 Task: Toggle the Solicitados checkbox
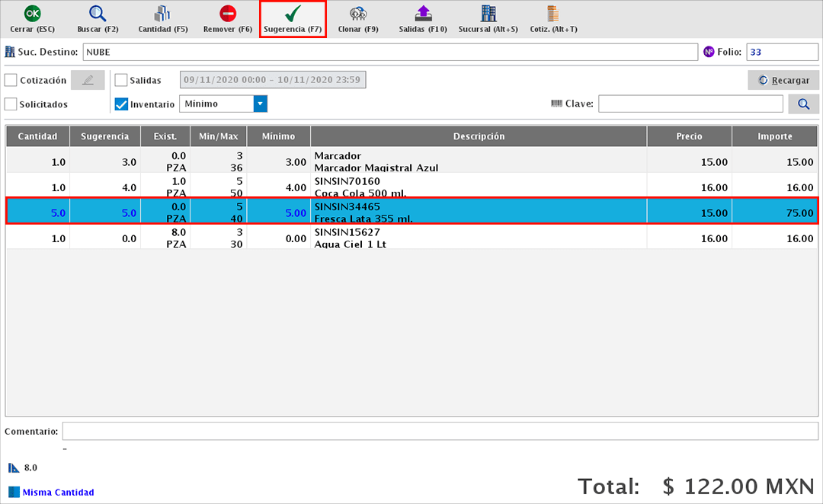click(x=11, y=104)
